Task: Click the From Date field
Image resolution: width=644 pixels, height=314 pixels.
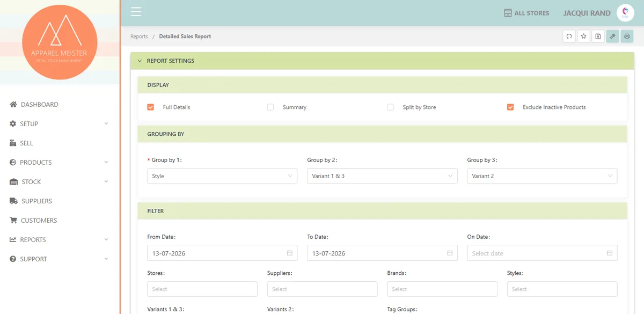Action: point(222,253)
